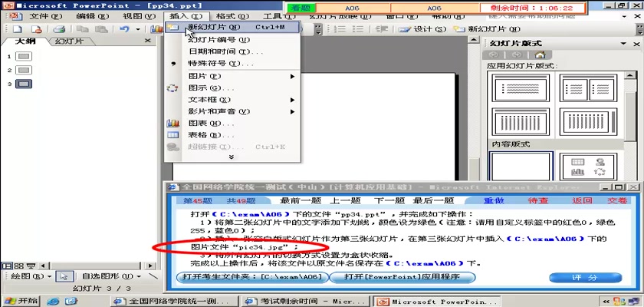The height and width of the screenshot is (307, 644).
Task: Click task pane Forward arrow icon
Action: [x=517, y=55]
